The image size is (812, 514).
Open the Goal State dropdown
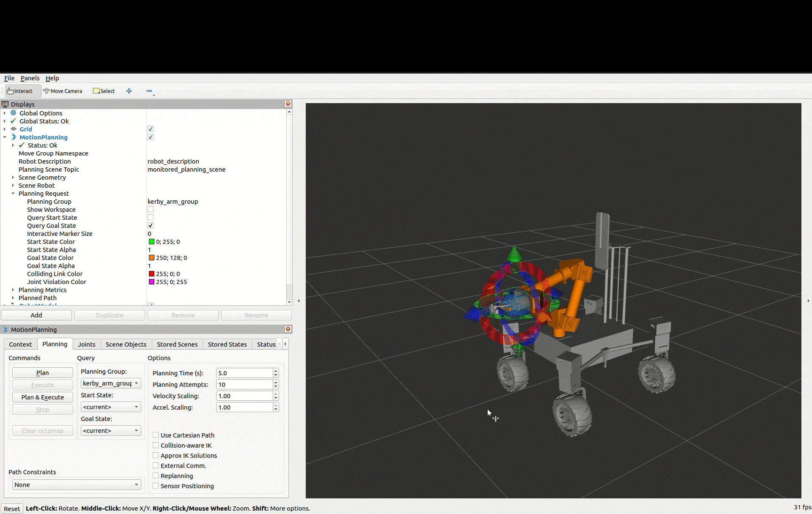click(110, 431)
